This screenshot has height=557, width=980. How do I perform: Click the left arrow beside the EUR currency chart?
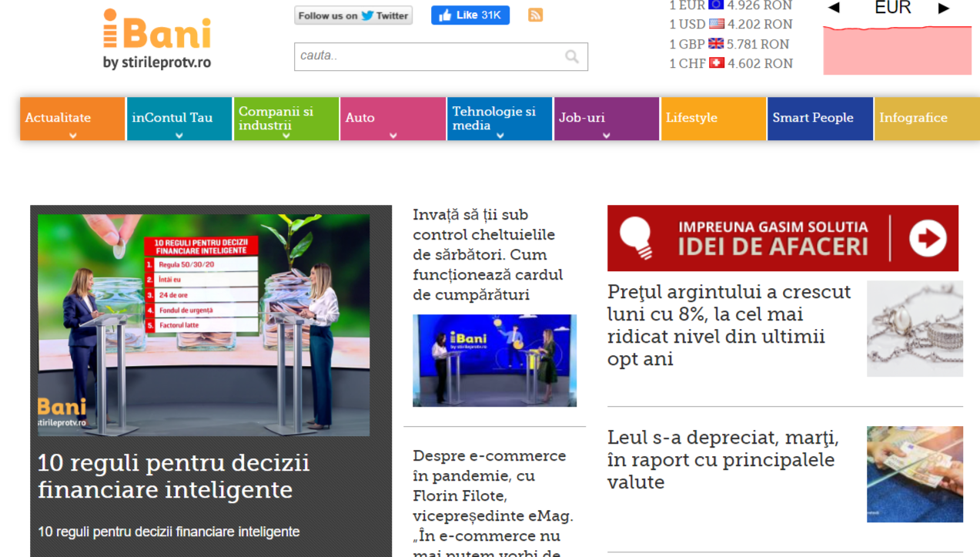pyautogui.click(x=835, y=8)
